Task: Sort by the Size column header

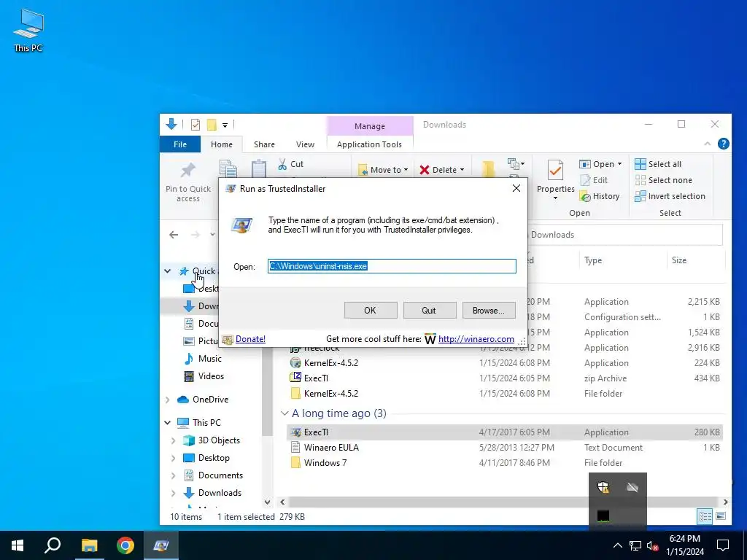Action: click(679, 260)
